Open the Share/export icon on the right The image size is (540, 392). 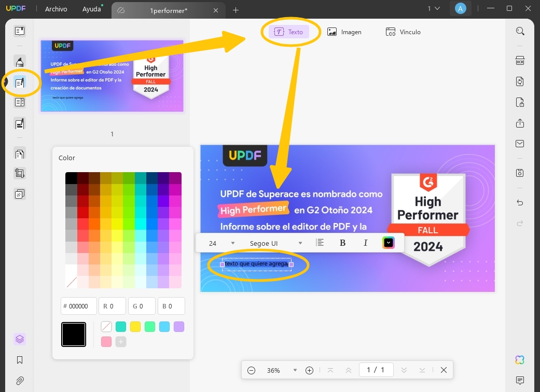[520, 123]
